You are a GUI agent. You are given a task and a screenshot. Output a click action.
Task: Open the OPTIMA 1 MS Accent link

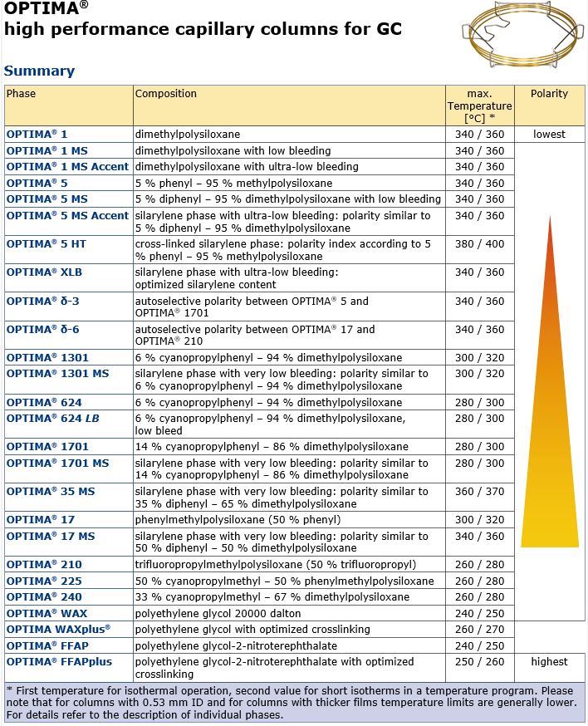[67, 167]
